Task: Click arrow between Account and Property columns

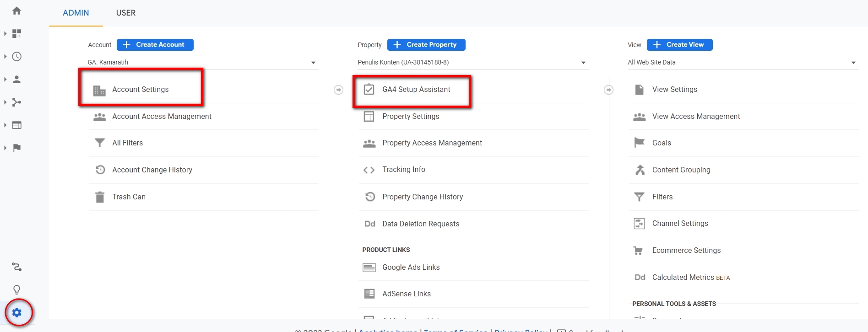Action: 338,90
